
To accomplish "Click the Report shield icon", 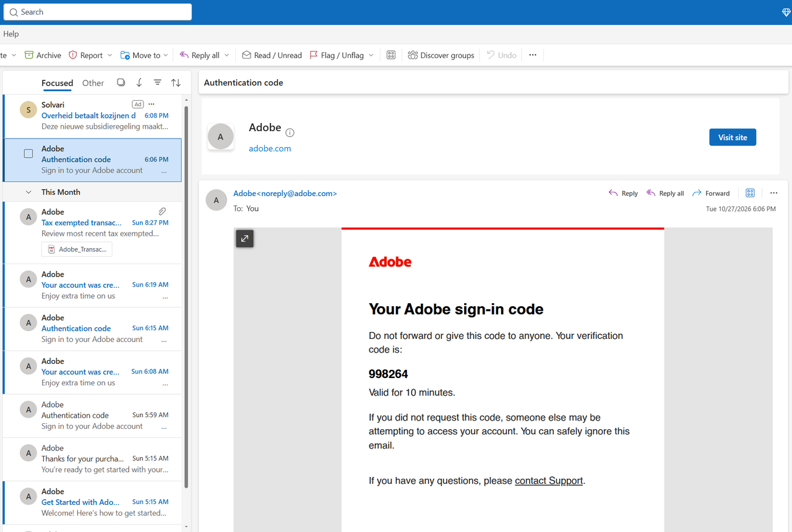I will pos(73,55).
